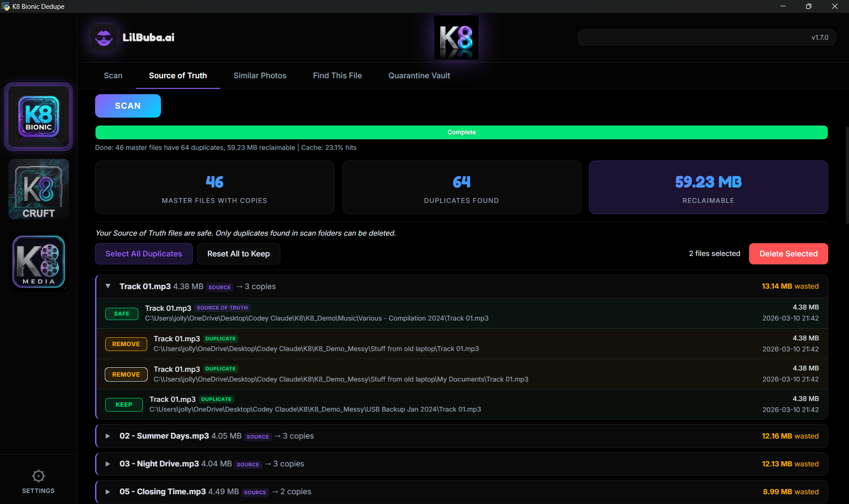Switch to the Quarantine Vault tab
The image size is (849, 504).
419,76
